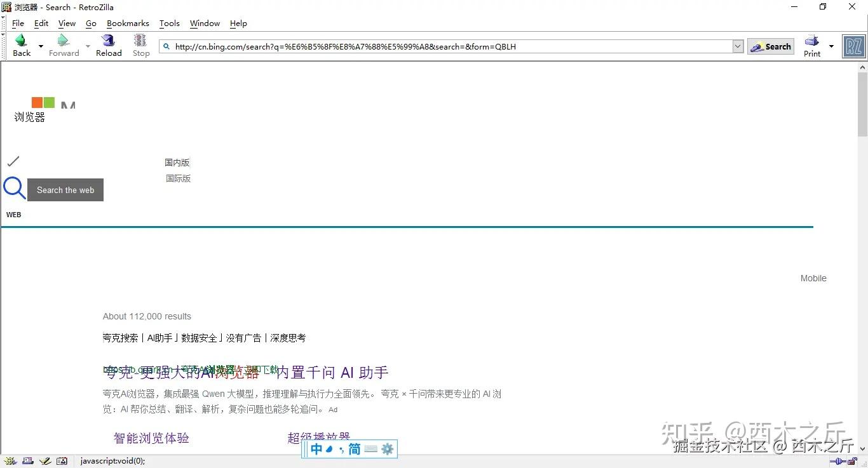Open the Forward history dropdown arrow
Viewport: 868px width, 468px height.
[88, 46]
